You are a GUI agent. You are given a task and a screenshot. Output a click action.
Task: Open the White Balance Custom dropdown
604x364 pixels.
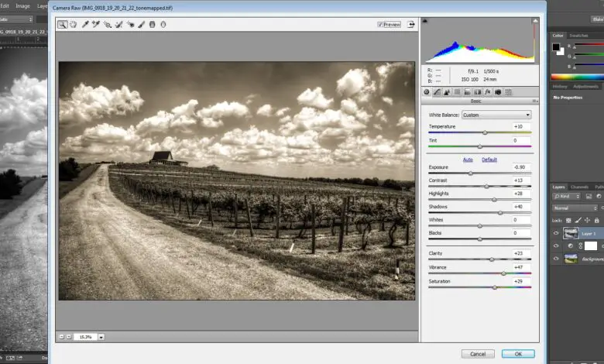click(496, 115)
